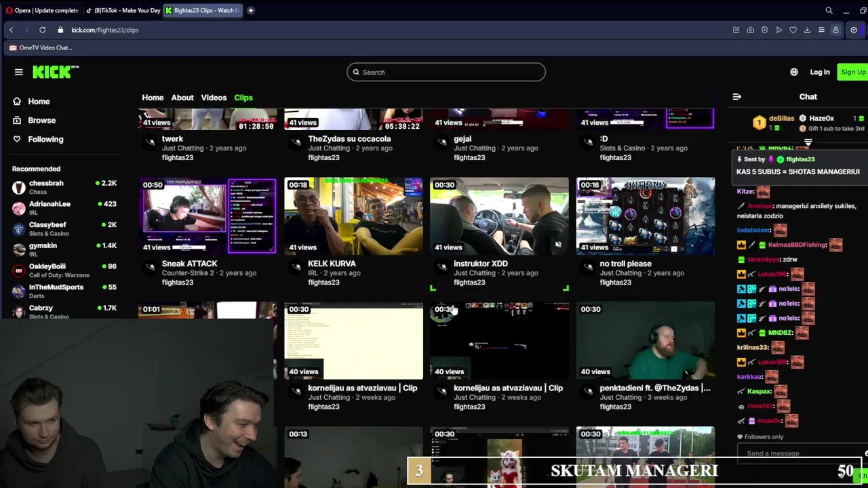868x488 pixels.
Task: Click the browser profile icon
Action: pyautogui.click(x=835, y=30)
